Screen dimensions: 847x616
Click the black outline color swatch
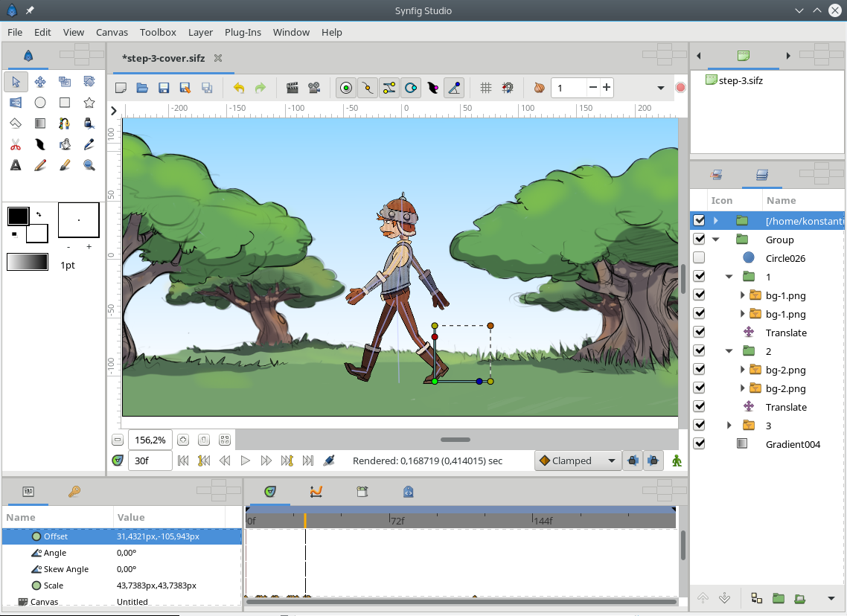(17, 216)
